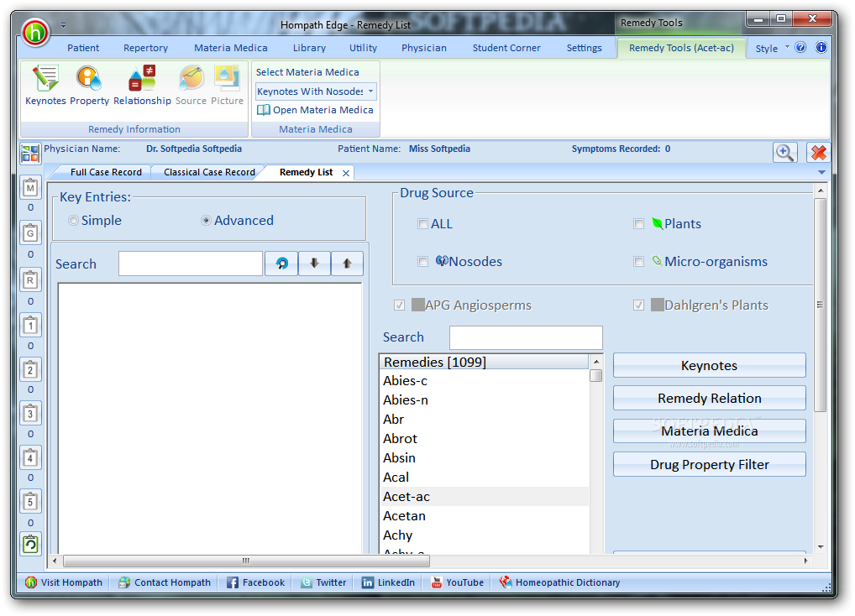
Task: Open clipboard 4 in sidebar
Action: pyautogui.click(x=30, y=457)
